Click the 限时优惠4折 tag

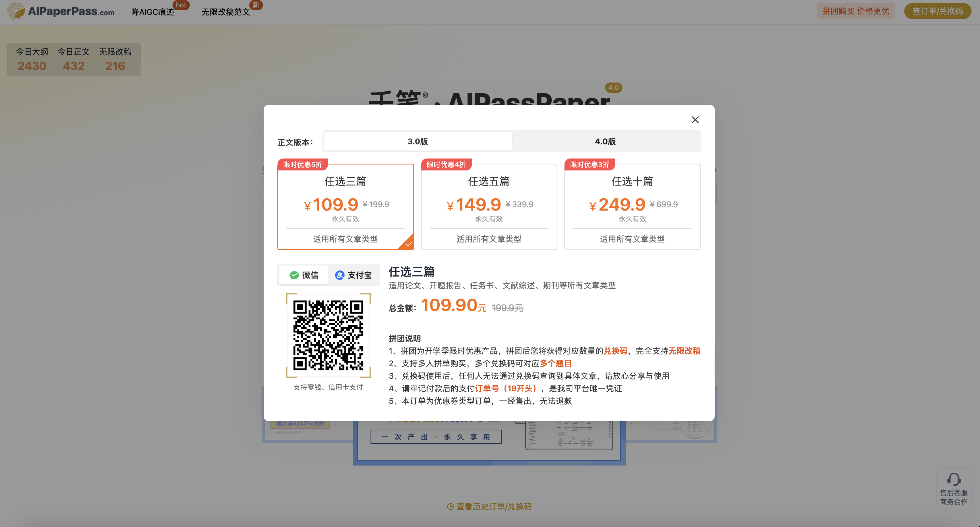pos(446,164)
